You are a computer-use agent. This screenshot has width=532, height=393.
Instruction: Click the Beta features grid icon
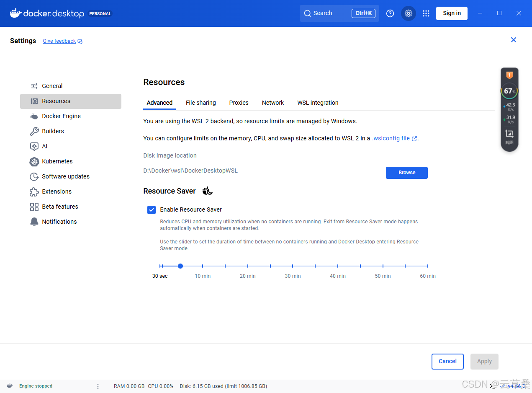(34, 207)
